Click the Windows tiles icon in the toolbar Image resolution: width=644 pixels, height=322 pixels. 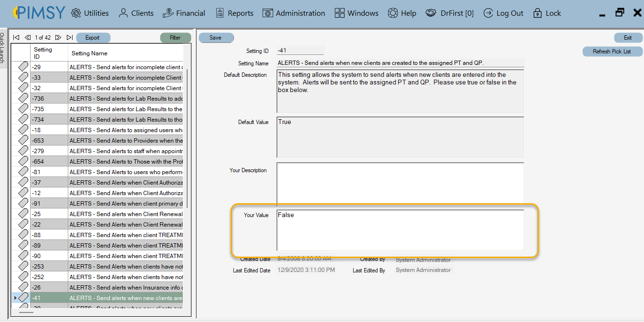pos(340,13)
